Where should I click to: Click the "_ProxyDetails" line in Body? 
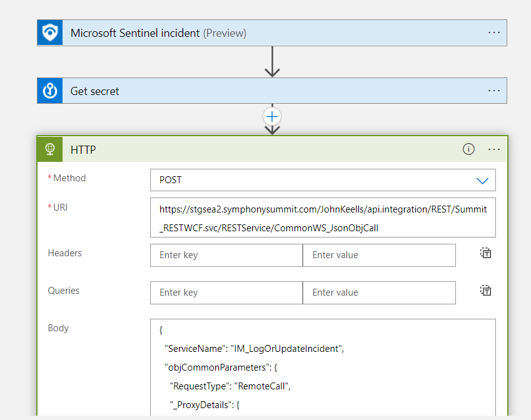tap(205, 405)
